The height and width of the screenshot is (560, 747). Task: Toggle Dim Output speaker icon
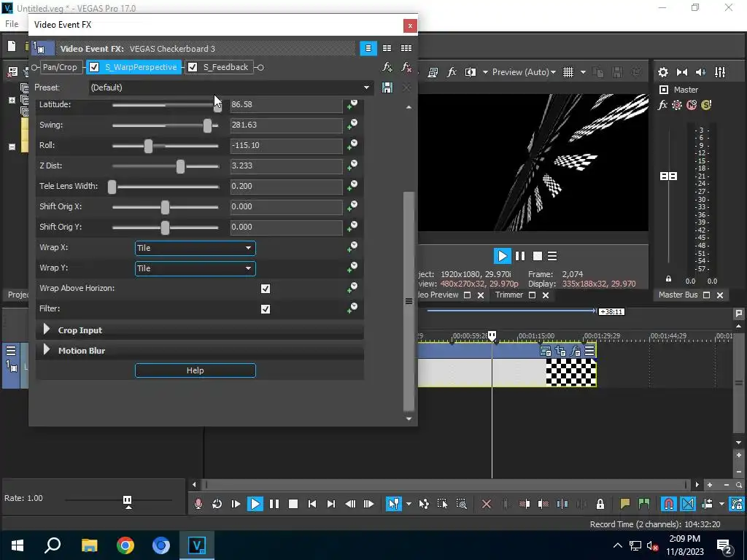pos(701,72)
